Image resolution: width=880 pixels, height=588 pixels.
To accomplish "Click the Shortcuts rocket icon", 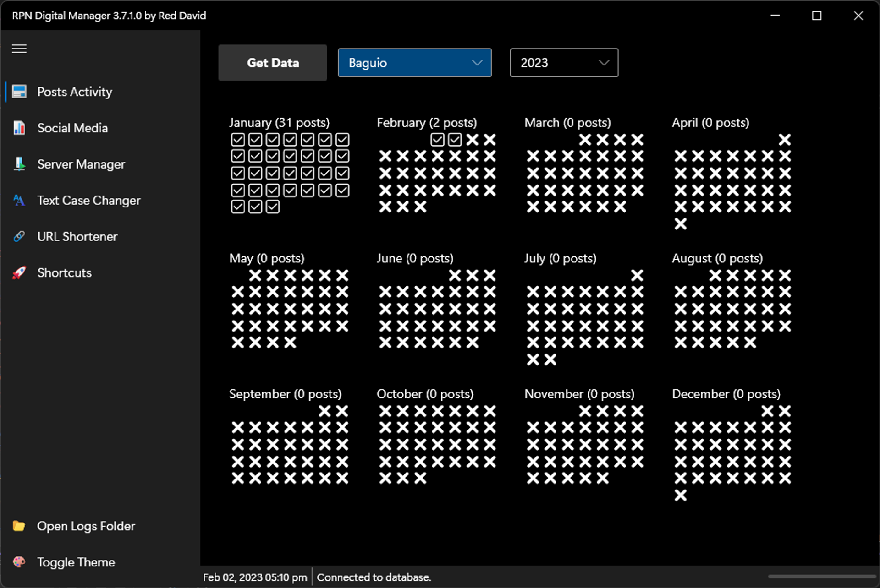I will [19, 272].
